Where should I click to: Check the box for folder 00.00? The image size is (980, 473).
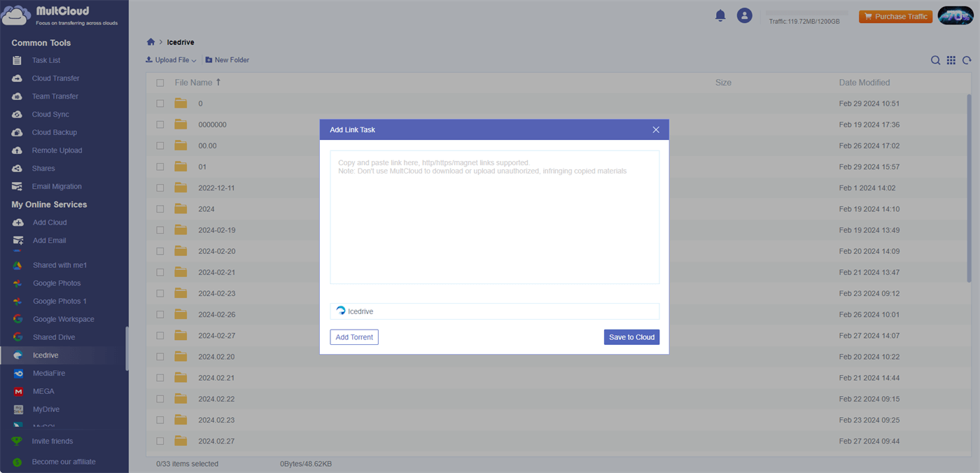coord(160,146)
